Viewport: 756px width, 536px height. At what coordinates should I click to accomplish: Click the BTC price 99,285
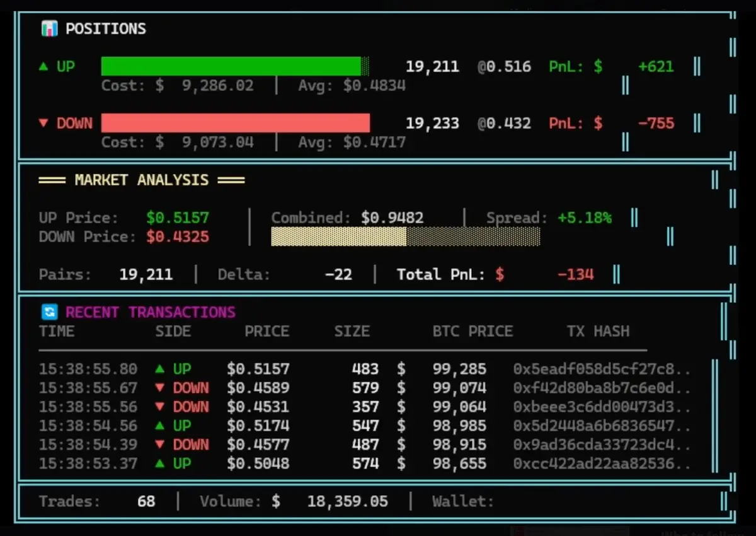click(459, 369)
